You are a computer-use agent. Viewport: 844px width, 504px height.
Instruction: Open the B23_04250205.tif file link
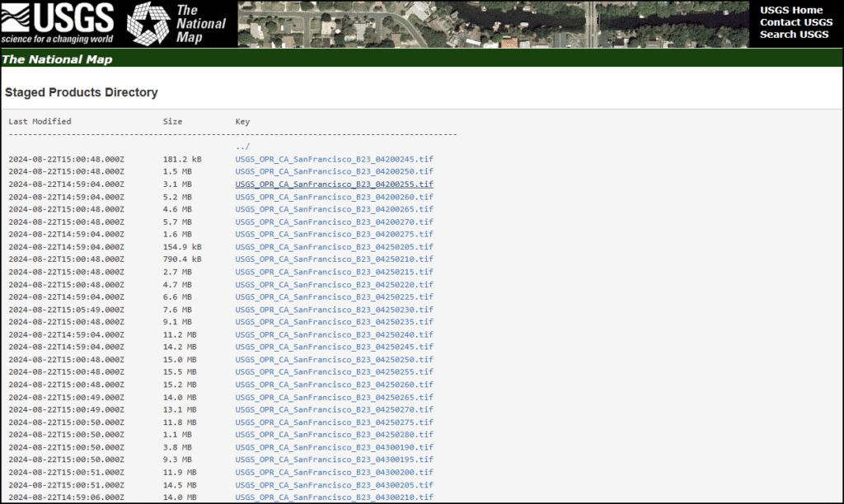point(334,247)
